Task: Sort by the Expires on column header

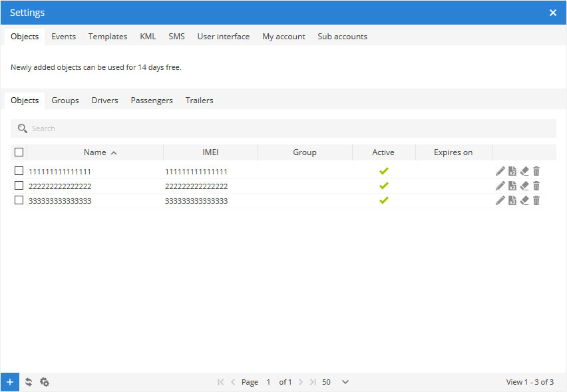Action: pyautogui.click(x=453, y=152)
